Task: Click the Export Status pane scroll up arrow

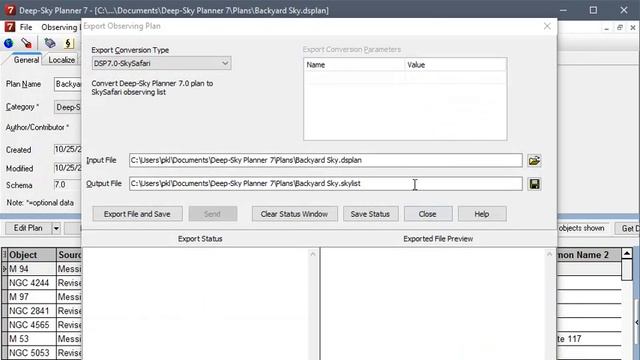Action: click(x=313, y=254)
